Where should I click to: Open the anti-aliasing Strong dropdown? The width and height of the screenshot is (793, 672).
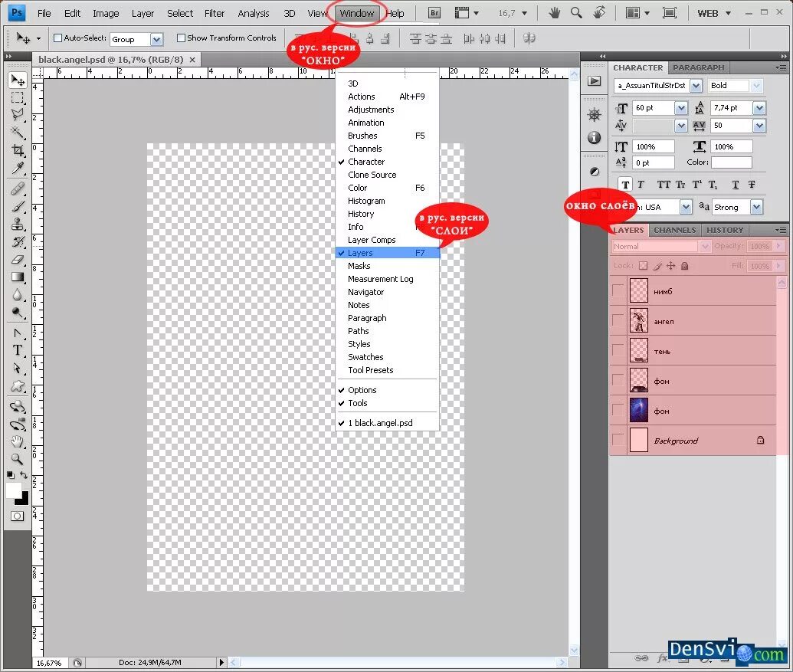click(x=756, y=207)
